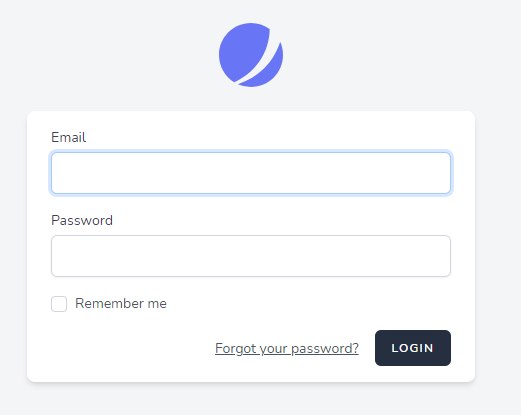Focus the Email input field
The width and height of the screenshot is (521, 415).
pos(251,173)
